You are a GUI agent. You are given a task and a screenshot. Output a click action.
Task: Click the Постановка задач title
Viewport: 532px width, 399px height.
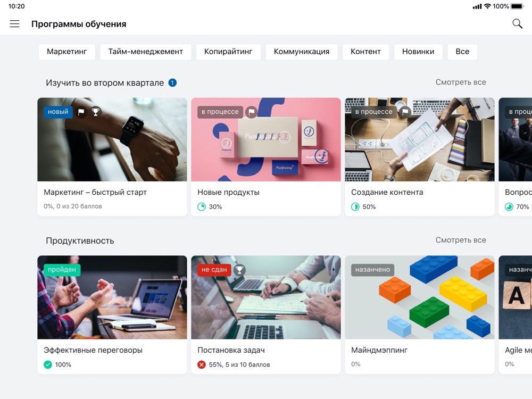point(231,350)
